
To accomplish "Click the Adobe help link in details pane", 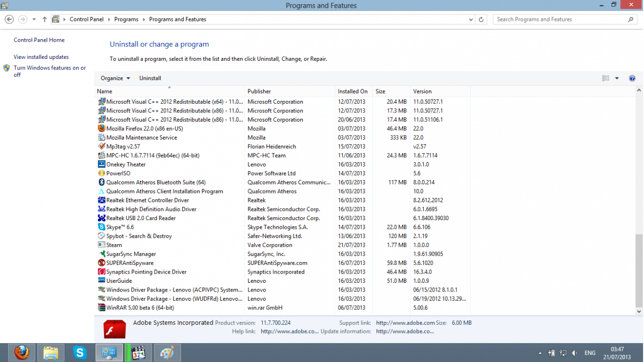I will click(x=290, y=332).
